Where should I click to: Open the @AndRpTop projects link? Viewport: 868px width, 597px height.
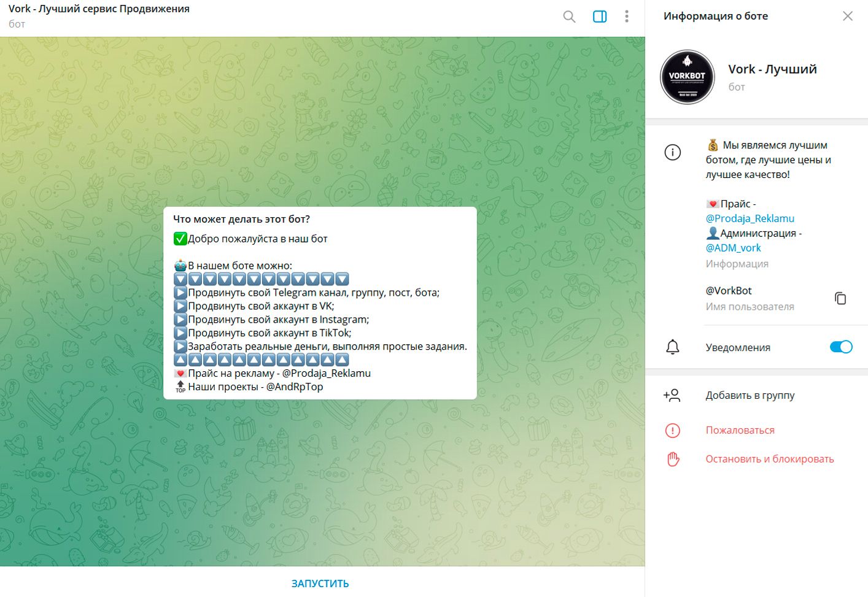click(294, 387)
